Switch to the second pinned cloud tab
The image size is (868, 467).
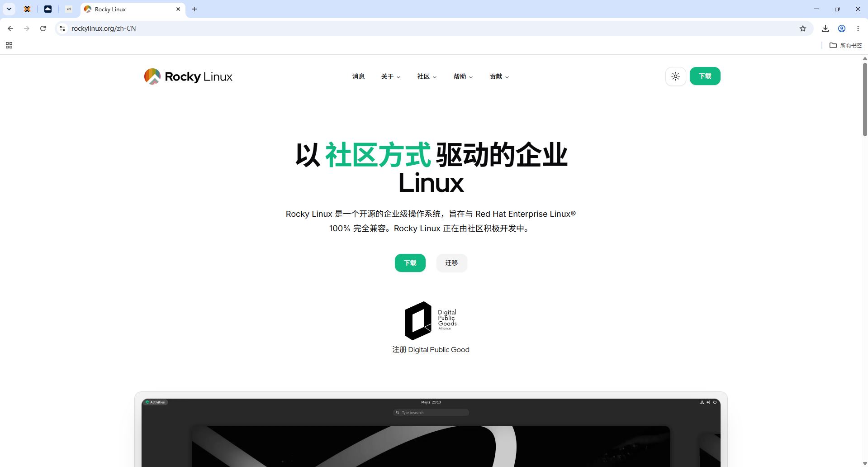48,9
